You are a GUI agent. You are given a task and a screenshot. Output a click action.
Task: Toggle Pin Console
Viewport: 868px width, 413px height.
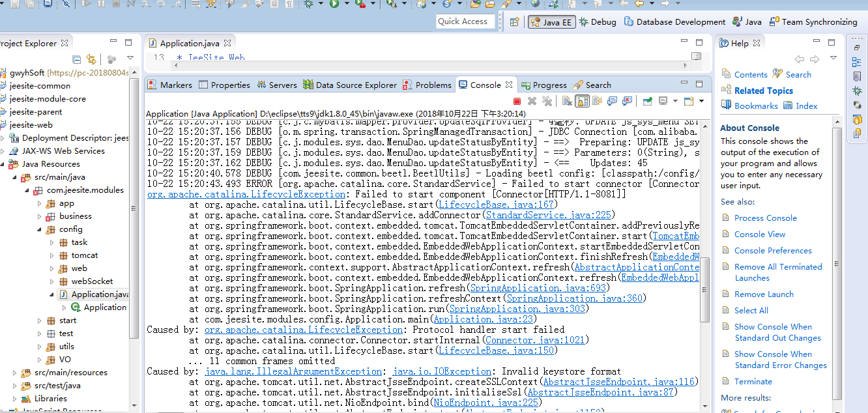[x=647, y=101]
